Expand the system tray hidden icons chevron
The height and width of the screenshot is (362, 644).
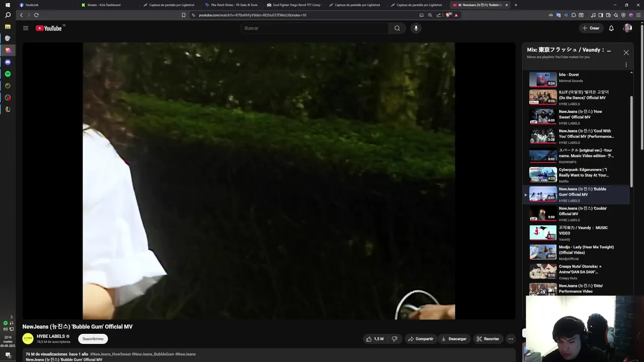click(11, 317)
